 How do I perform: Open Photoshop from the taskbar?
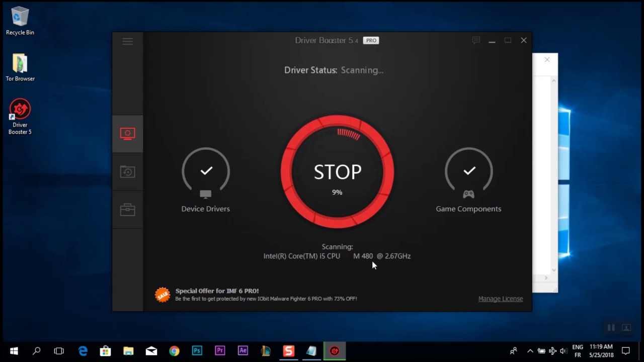(197, 351)
